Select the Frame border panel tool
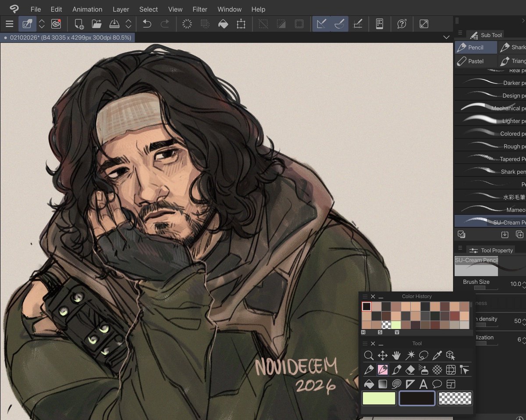Image resolution: width=526 pixels, height=420 pixels. coord(451,384)
